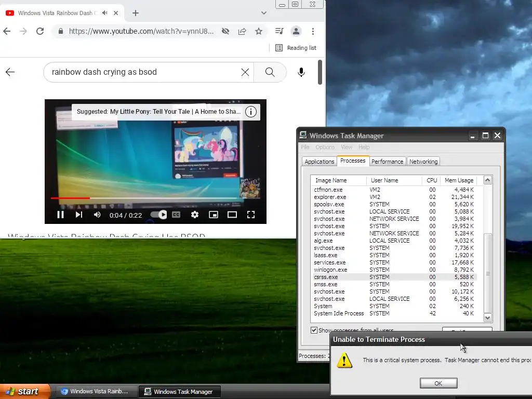Screen dimensions: 532x399
Task: Switch to the Performance tab
Action: pos(387,162)
